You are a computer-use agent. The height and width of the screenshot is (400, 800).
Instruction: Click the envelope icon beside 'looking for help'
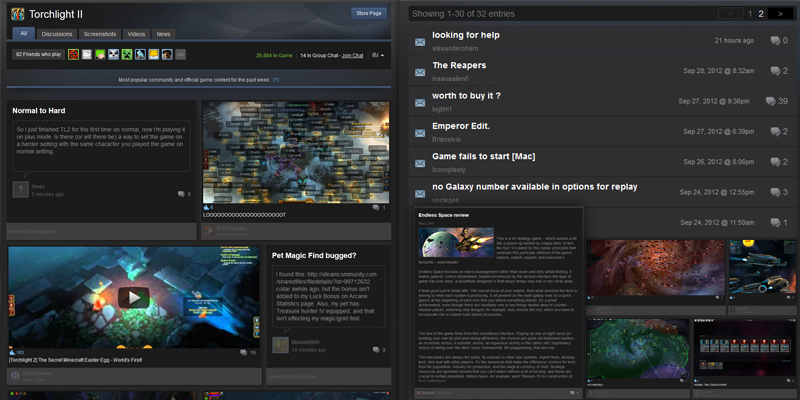click(421, 41)
